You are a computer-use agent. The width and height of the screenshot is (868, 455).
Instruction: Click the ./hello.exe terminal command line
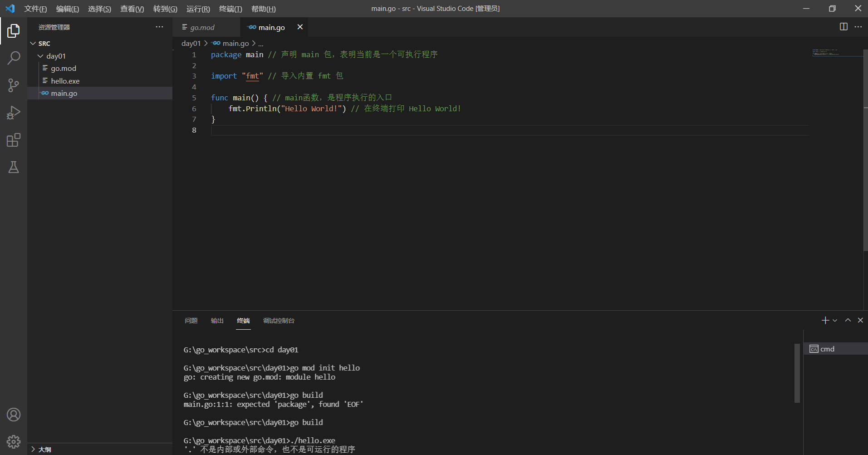tap(260, 440)
